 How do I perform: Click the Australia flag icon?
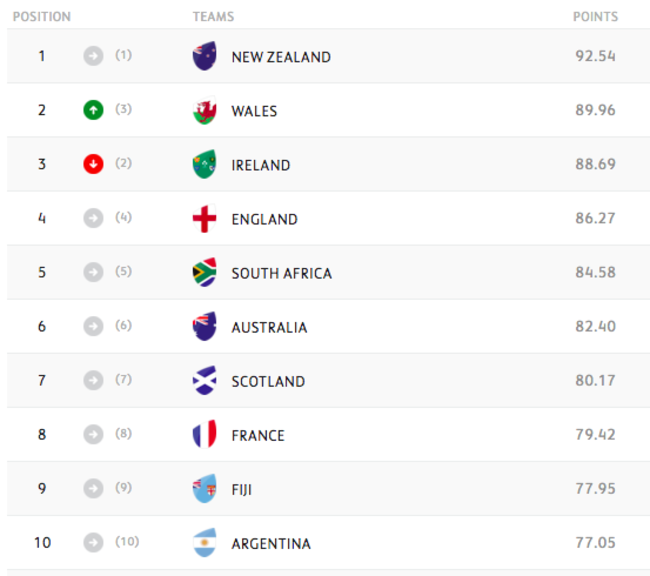[205, 326]
